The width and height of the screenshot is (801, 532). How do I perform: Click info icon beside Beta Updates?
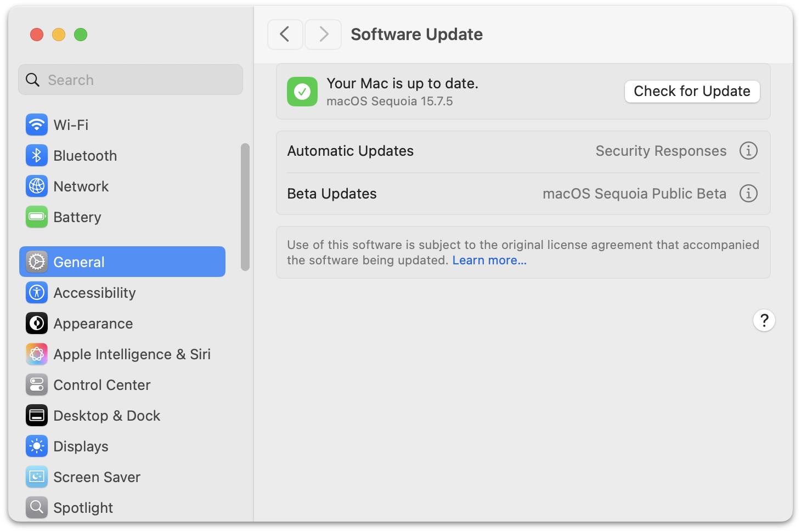[x=748, y=194]
